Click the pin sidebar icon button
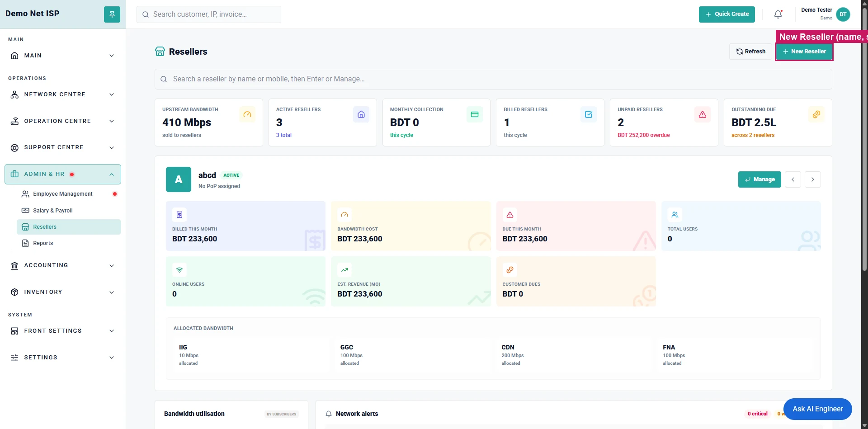 pos(112,14)
